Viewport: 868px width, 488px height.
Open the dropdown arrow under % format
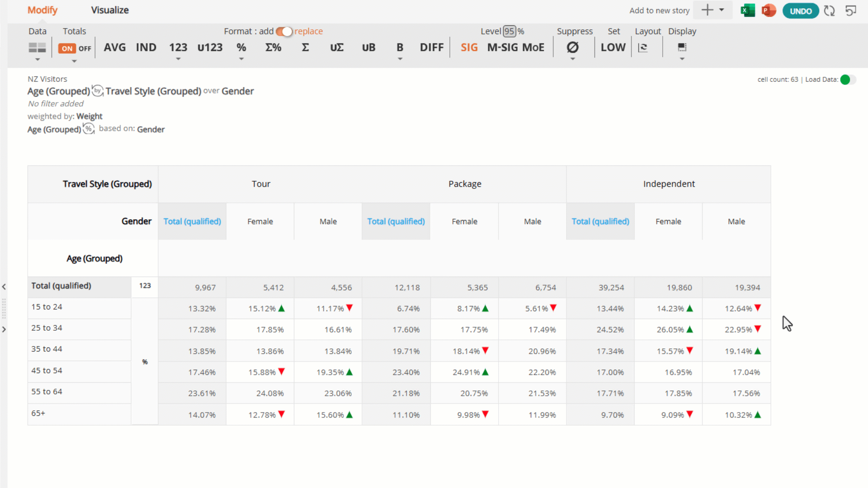click(x=241, y=59)
